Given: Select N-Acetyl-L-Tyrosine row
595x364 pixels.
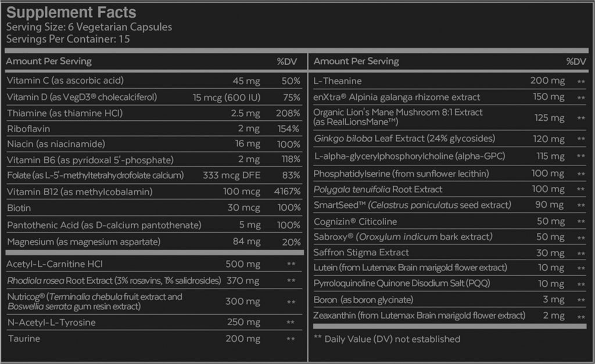Looking at the screenshot, I should [x=52, y=323].
